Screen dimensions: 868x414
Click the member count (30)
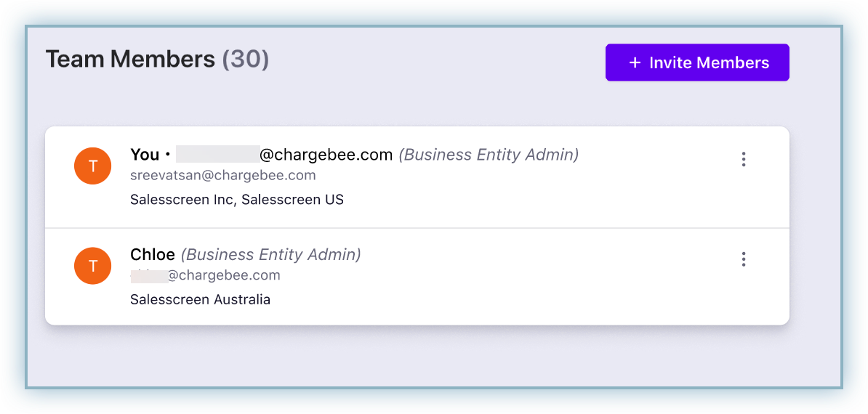coord(245,59)
